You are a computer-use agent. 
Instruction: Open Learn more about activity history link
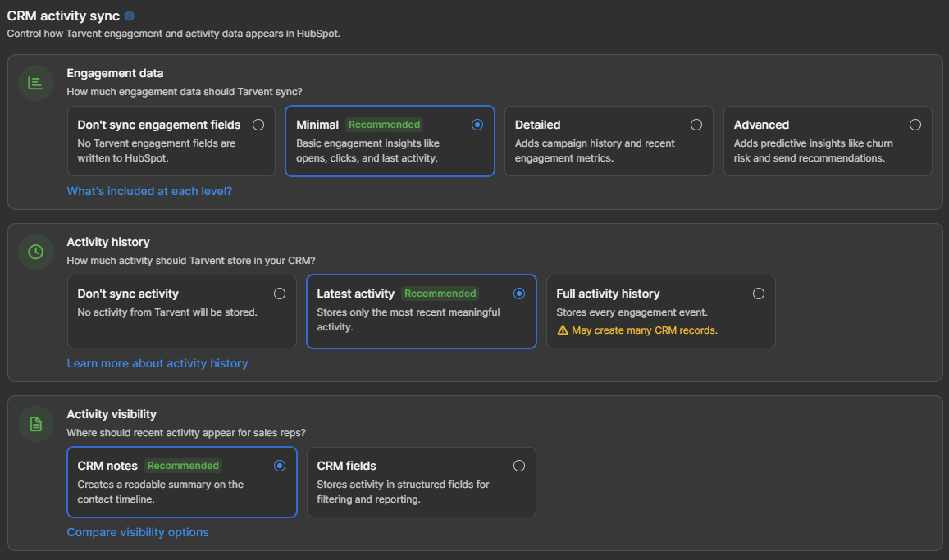157,363
